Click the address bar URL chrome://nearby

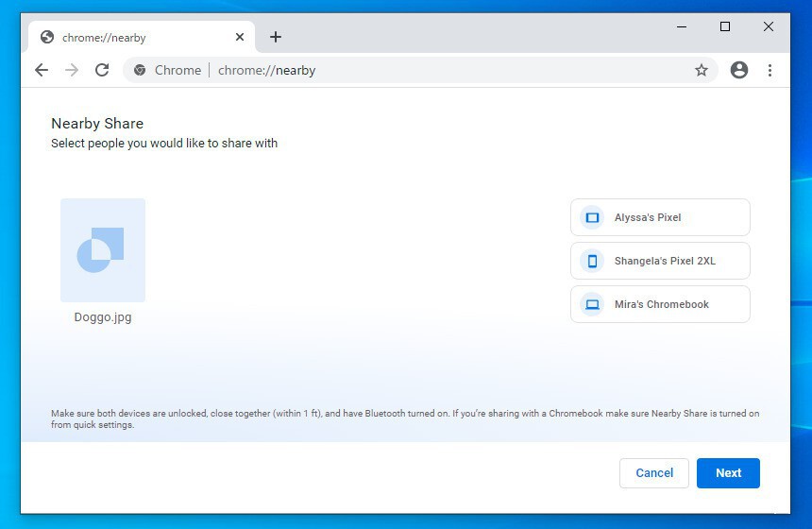pos(266,70)
